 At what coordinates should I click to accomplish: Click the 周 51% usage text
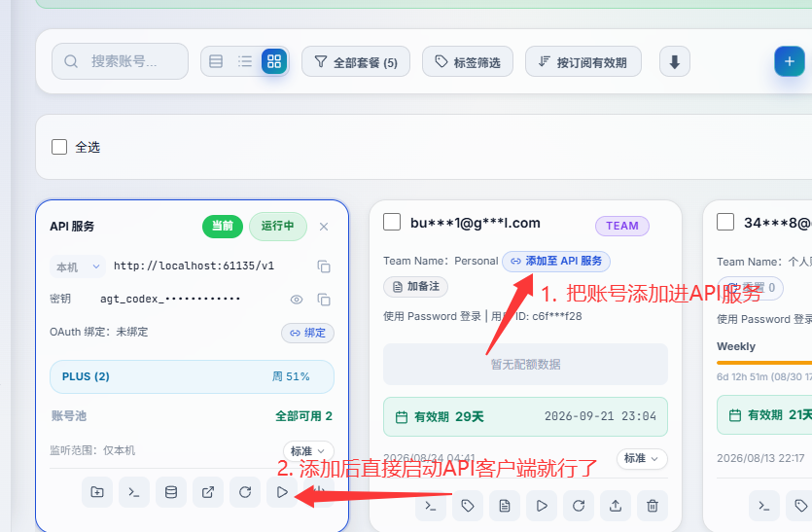click(x=291, y=376)
